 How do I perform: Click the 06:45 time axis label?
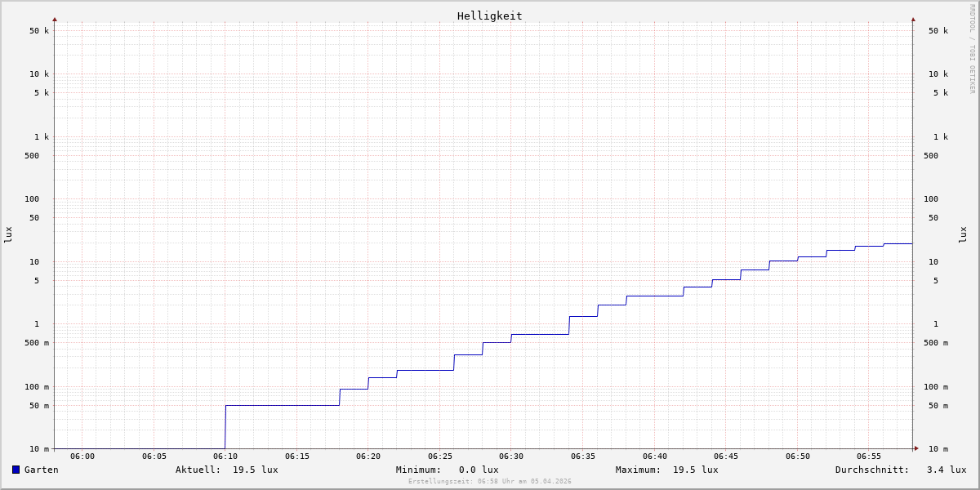726,457
